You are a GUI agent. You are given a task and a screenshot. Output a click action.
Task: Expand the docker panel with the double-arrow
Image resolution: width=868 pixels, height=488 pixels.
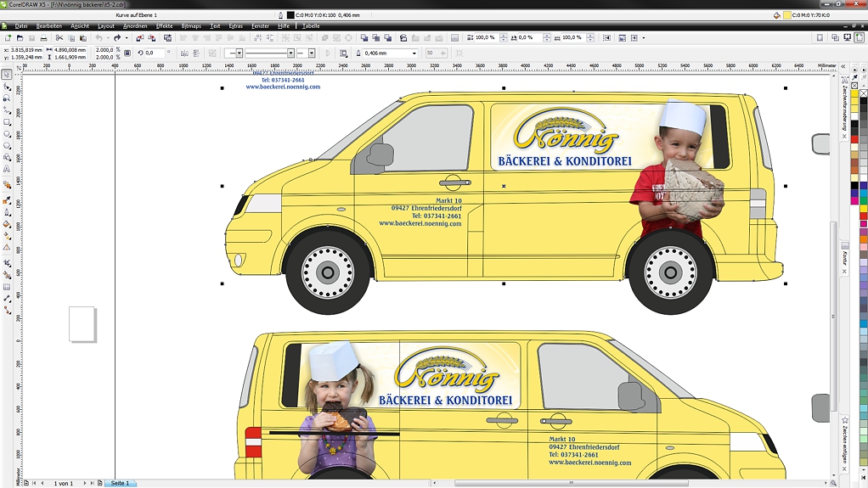[x=843, y=66]
